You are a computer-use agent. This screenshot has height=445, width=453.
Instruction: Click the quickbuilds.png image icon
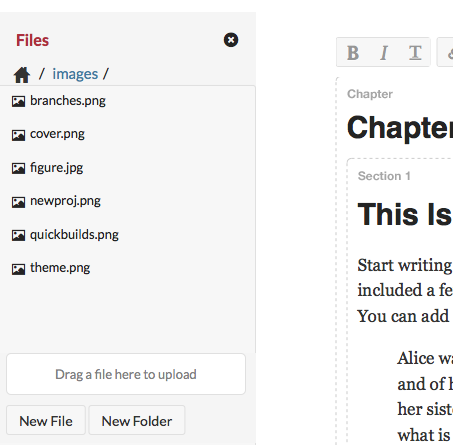click(18, 235)
